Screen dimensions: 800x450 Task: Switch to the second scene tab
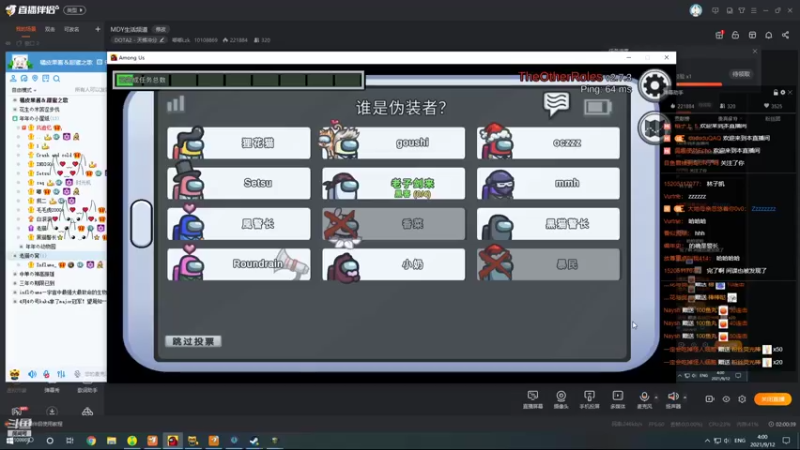49,29
